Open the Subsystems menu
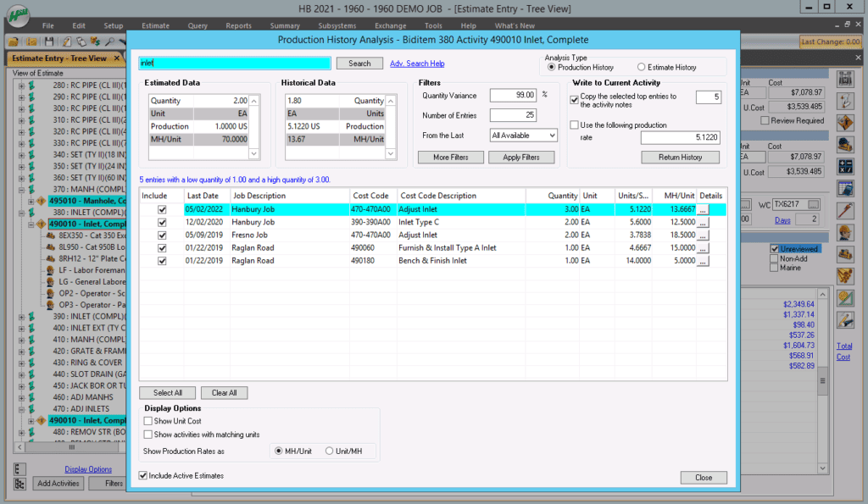This screenshot has width=868, height=504. (339, 25)
